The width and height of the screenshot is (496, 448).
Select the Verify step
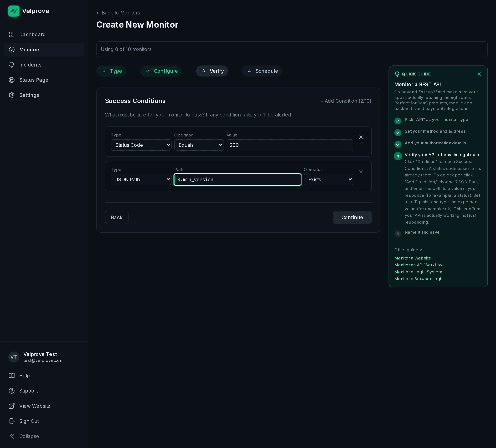pyautogui.click(x=212, y=71)
